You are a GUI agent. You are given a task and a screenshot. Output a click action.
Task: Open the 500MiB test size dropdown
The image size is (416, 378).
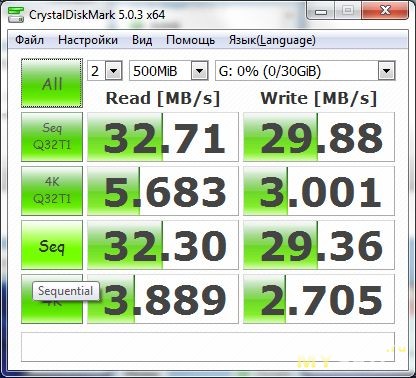169,71
